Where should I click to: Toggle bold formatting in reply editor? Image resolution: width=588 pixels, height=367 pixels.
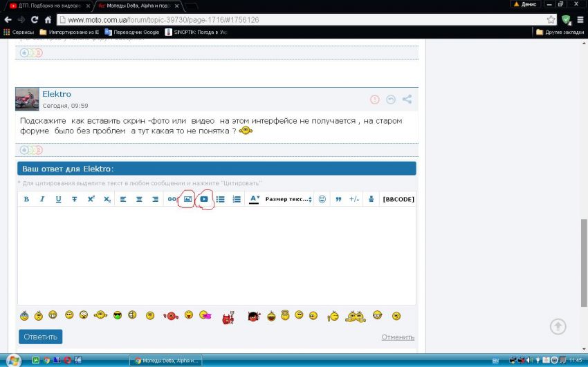click(x=26, y=199)
